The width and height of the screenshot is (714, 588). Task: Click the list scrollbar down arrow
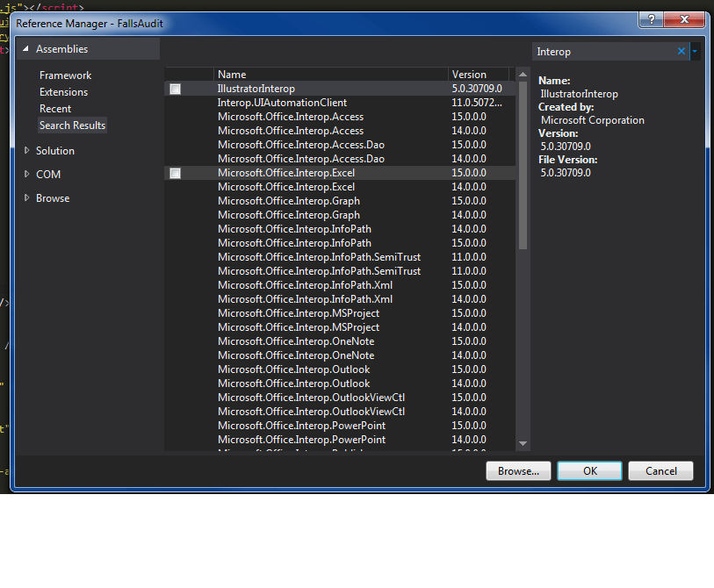pyautogui.click(x=523, y=443)
